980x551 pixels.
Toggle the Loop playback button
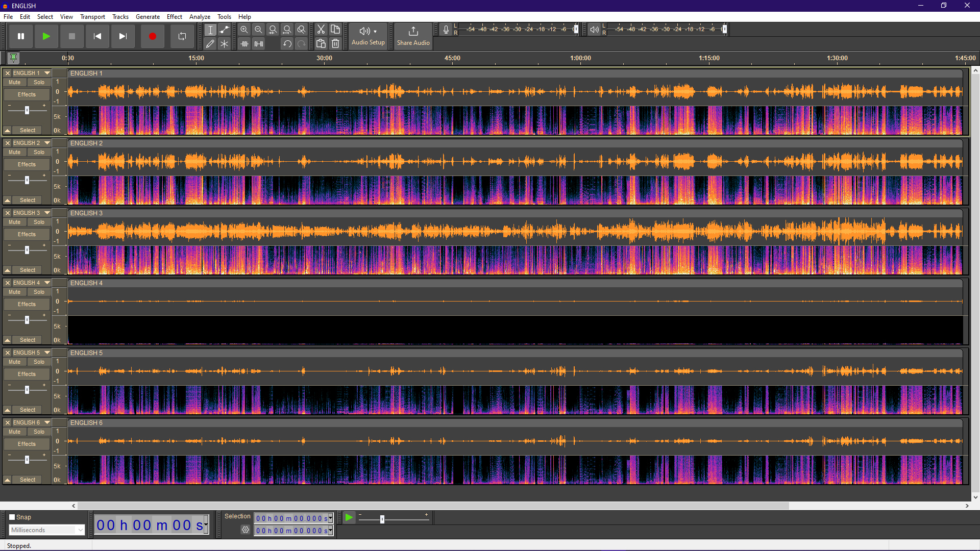(x=182, y=36)
